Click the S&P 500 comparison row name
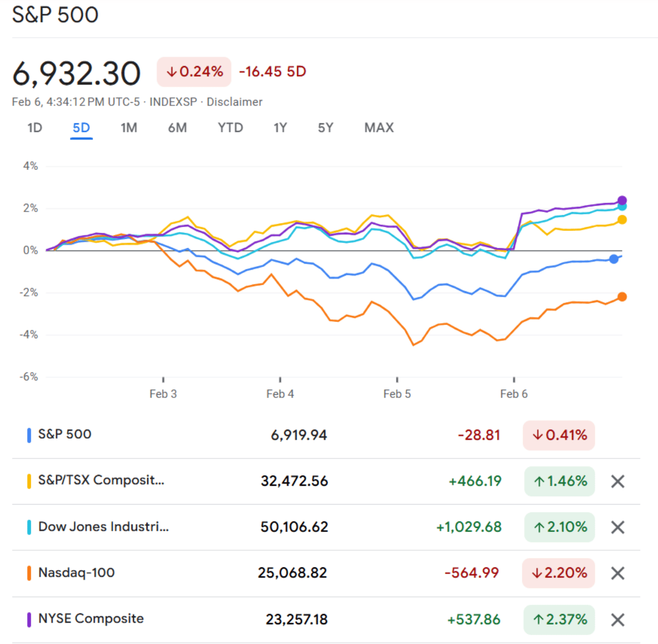Image resolution: width=658 pixels, height=644 pixels. click(64, 434)
